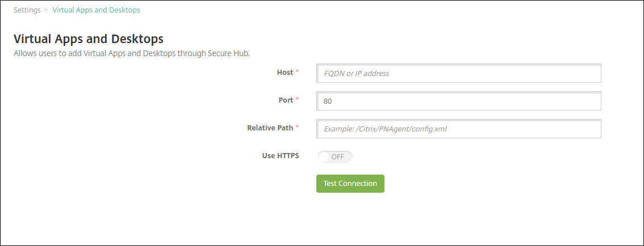Screen dimensions: 644x246
Task: Click the red asterisk beside Host
Action: coord(297,73)
